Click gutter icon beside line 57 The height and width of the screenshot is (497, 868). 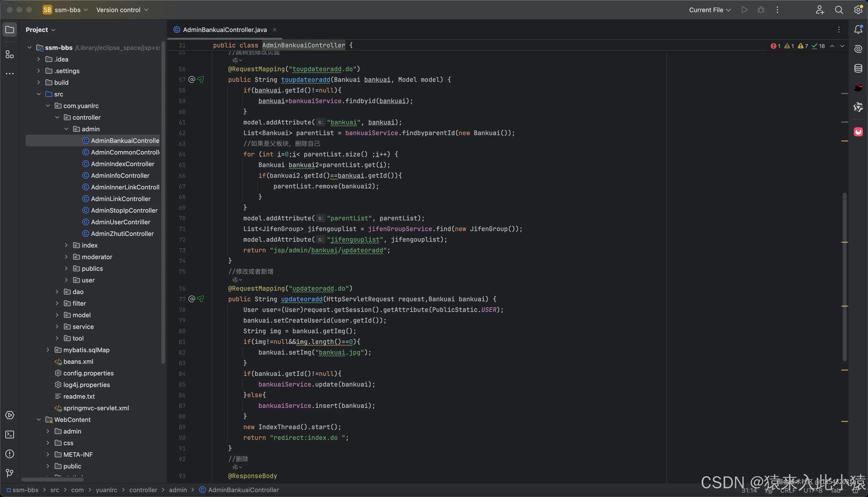coord(192,79)
